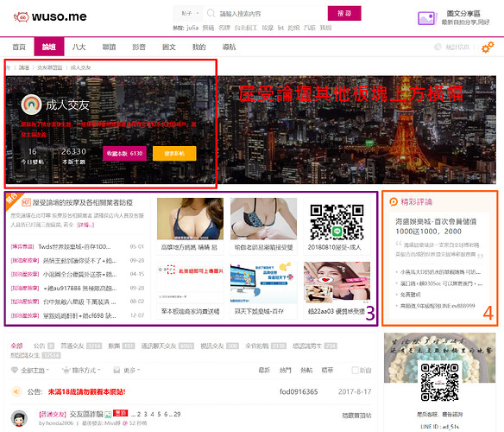Viewport: 504px width, 432px height.
Task: Click the crown icon beside 排序方式
Action: pos(66,370)
